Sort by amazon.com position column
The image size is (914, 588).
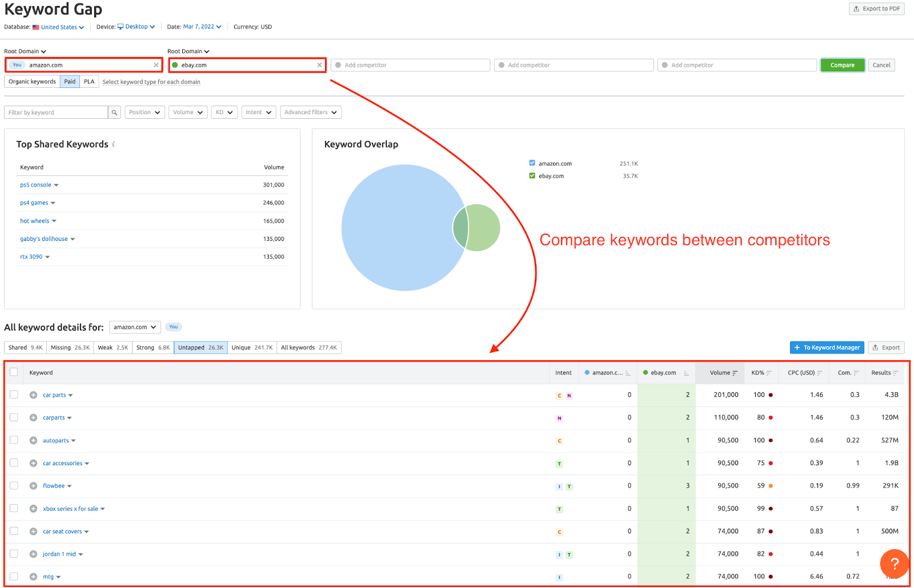pyautogui.click(x=607, y=373)
